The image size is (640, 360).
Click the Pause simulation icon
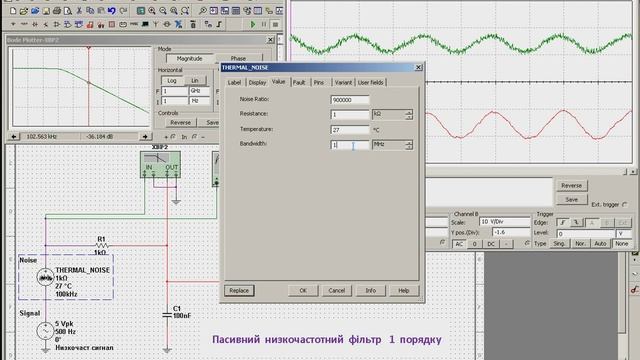click(264, 24)
